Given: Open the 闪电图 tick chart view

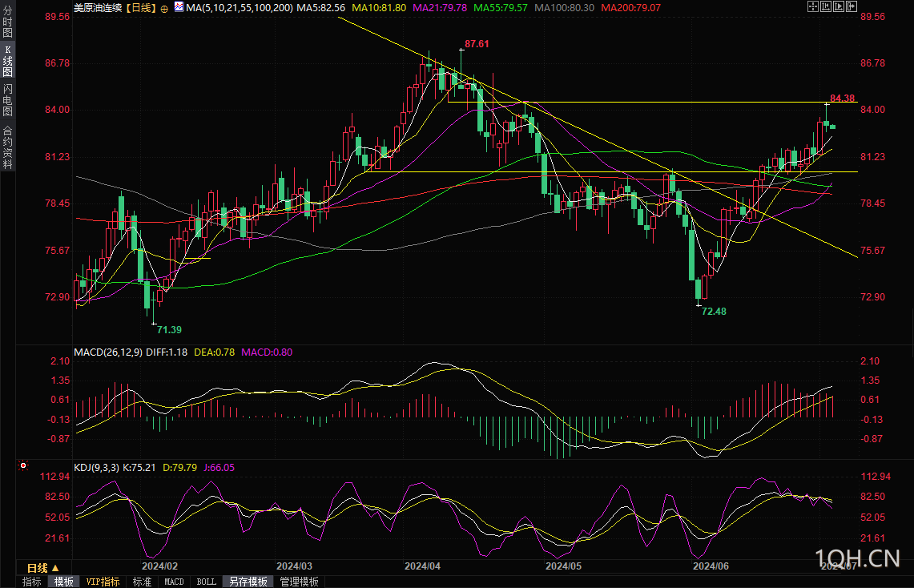Looking at the screenshot, I should (x=7, y=99).
